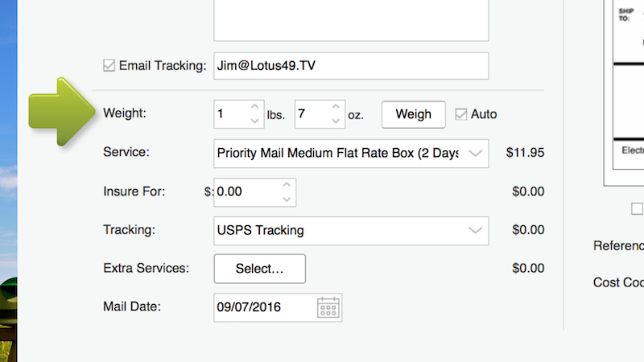The image size is (644, 362).
Task: Increase the pounds weight value
Action: (x=254, y=107)
